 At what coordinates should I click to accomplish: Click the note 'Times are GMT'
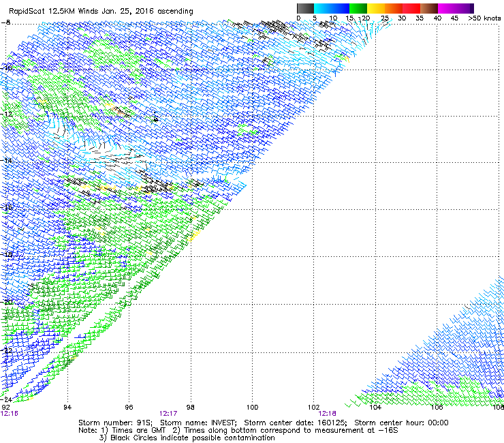pos(138,431)
